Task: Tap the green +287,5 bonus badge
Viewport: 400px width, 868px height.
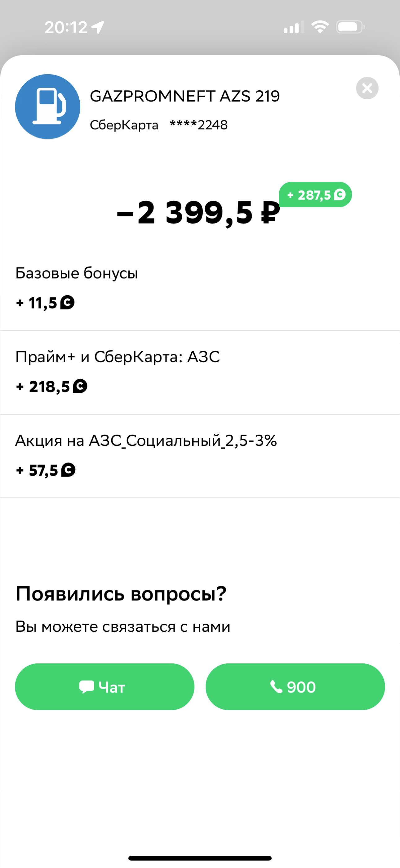Action: point(315,195)
